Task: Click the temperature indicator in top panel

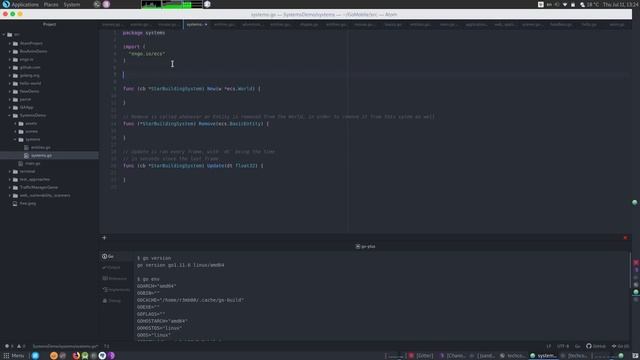Action: [x=590, y=4]
